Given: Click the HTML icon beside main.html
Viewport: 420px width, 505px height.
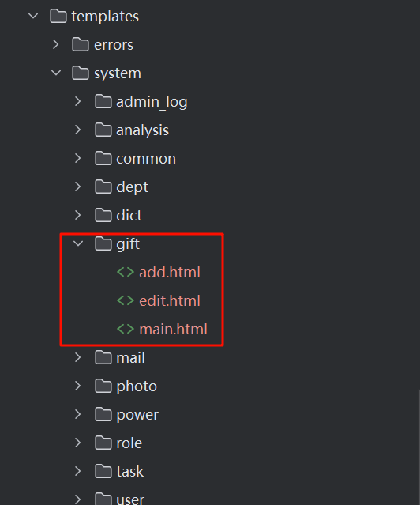Looking at the screenshot, I should (126, 329).
